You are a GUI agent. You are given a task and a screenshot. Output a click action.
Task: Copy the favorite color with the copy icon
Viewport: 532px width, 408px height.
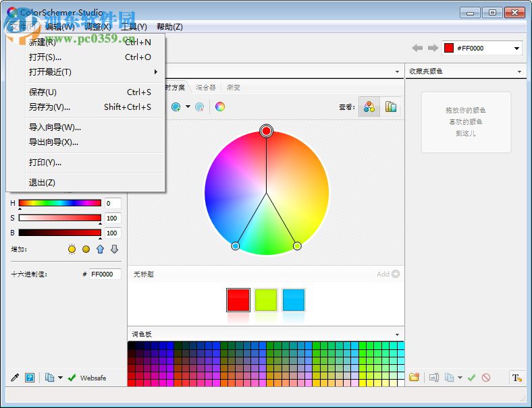tap(449, 377)
